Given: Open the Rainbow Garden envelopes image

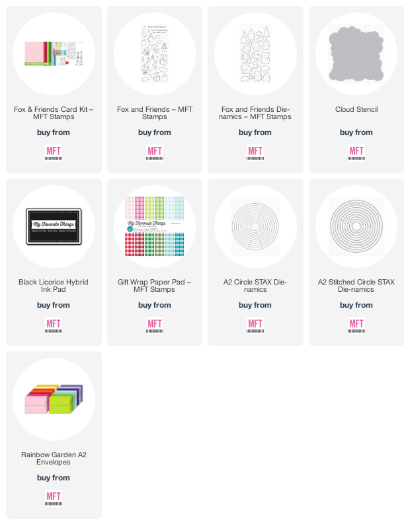Looking at the screenshot, I should click(54, 399).
